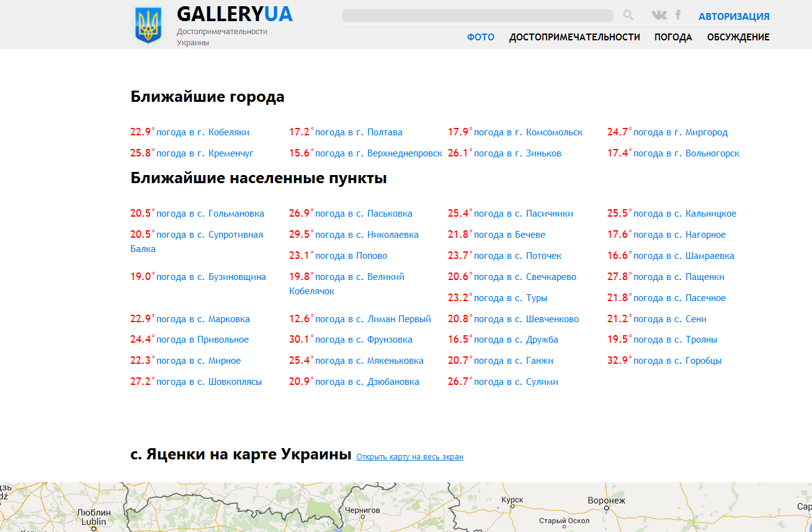Open the Погода menu item
This screenshot has width=812, height=532.
(673, 37)
